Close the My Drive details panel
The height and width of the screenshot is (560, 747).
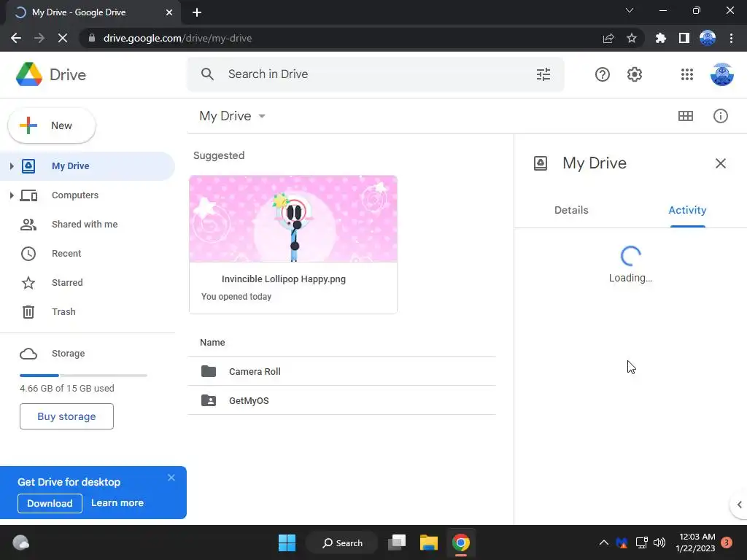click(720, 163)
